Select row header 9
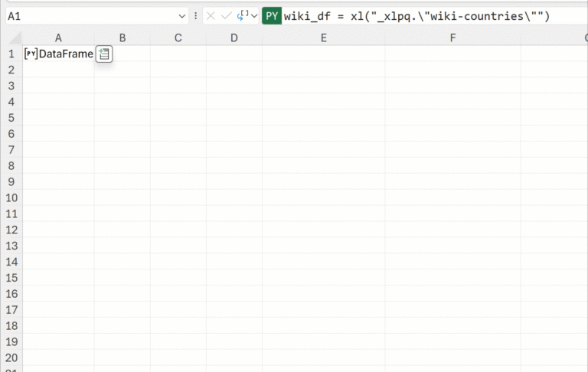Viewport: 588px width, 372px height. (x=11, y=182)
